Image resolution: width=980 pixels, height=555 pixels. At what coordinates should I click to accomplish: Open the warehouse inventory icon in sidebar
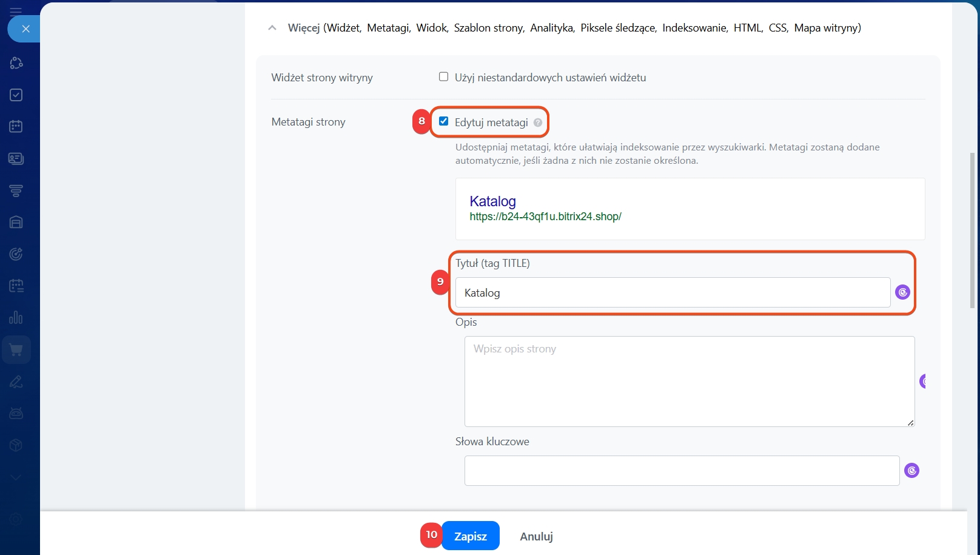16,222
